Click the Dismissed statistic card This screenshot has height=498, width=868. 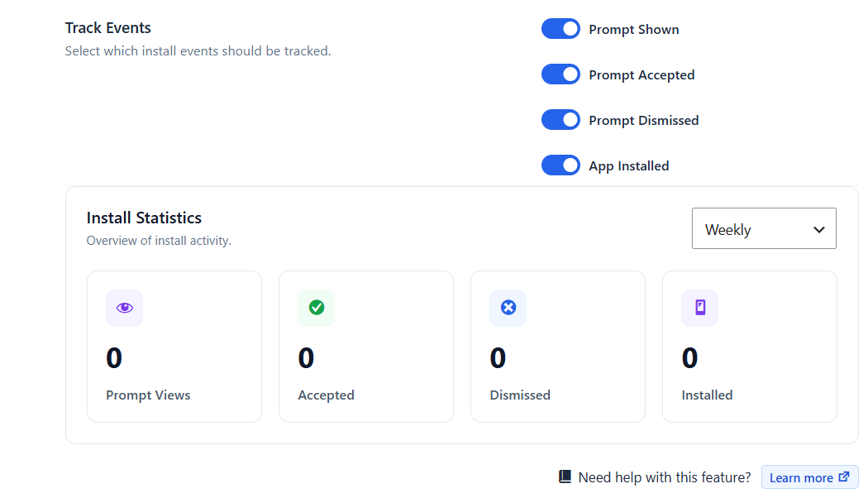coord(558,347)
